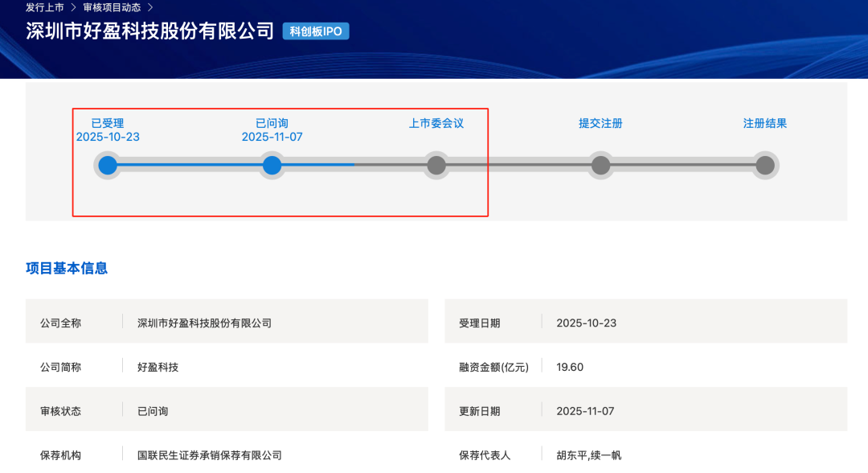This screenshot has width=868, height=473.
Task: Click the 项目基本信息 section heading
Action: coord(67,268)
